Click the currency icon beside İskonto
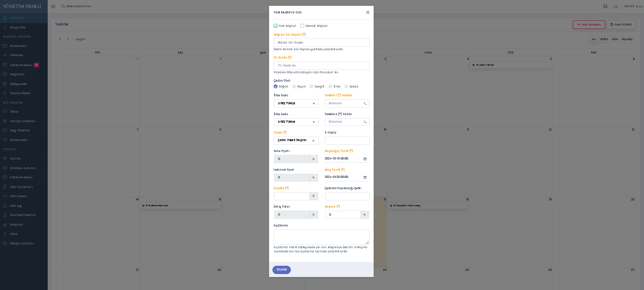 point(314,196)
